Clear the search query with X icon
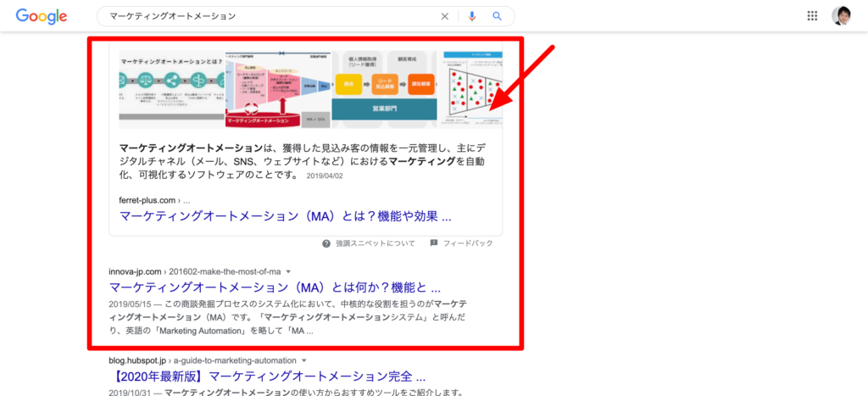868x396 pixels. click(444, 16)
